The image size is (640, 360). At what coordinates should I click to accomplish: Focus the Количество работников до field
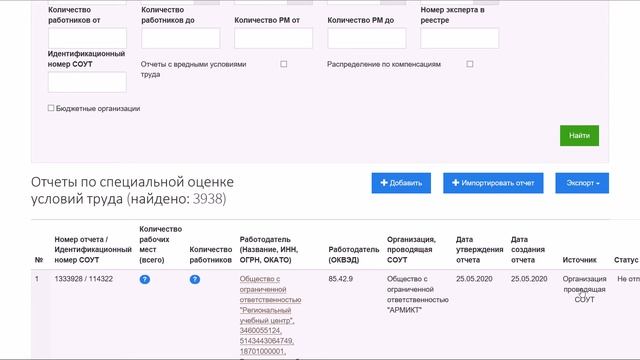pos(180,38)
